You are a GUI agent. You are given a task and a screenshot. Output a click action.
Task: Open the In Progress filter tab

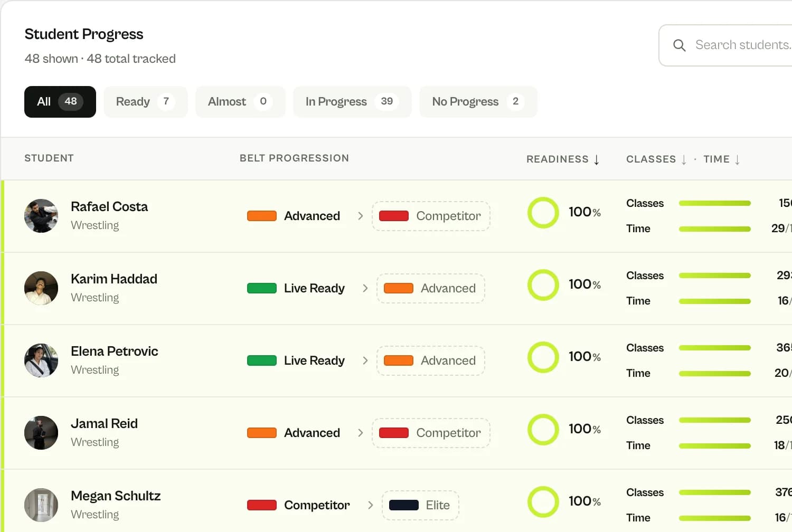(x=352, y=102)
